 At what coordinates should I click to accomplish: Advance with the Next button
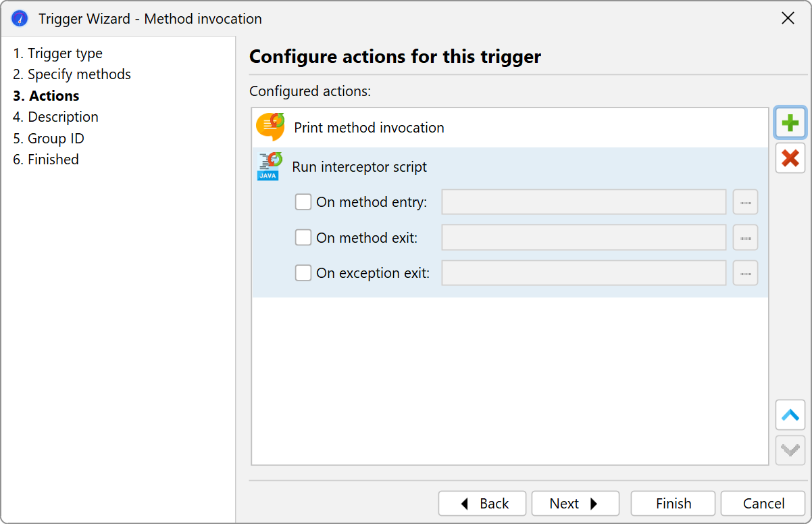[575, 504]
